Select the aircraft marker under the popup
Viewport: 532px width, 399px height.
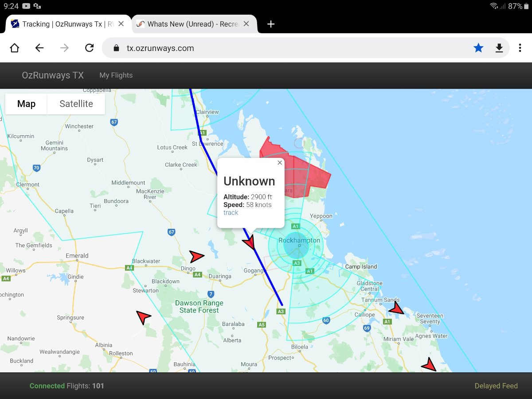(x=250, y=242)
